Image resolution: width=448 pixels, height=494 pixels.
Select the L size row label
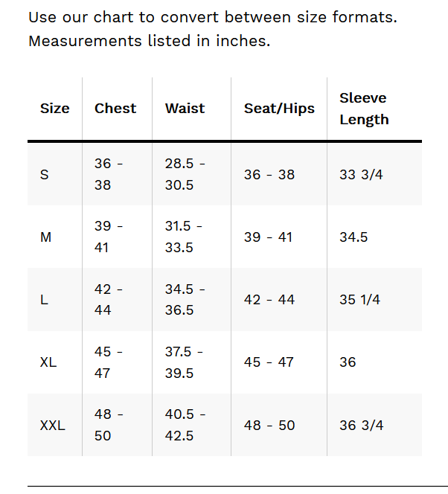coord(44,300)
